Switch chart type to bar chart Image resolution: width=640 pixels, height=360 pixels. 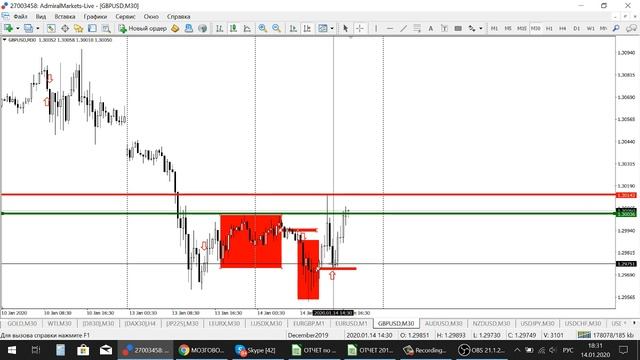pos(219,28)
